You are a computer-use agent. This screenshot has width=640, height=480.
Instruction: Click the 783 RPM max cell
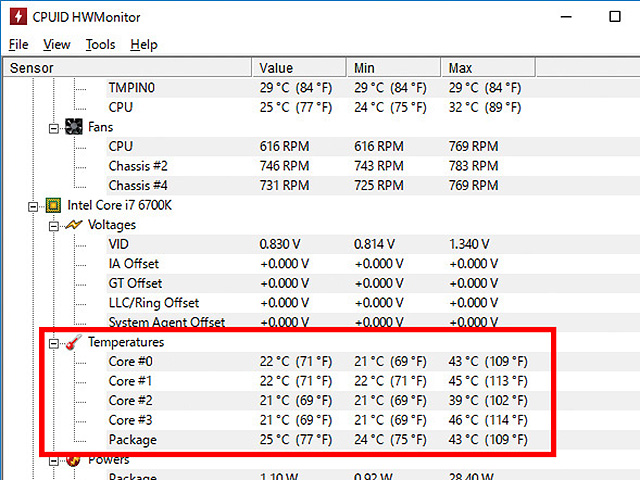pos(473,166)
